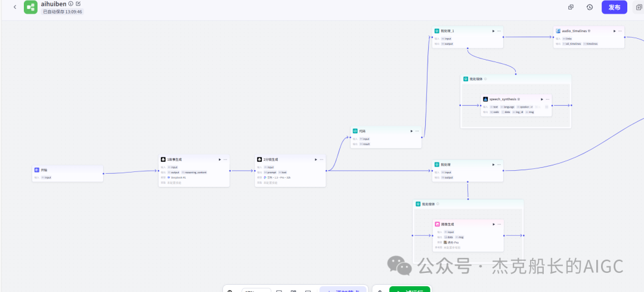Click the result output of 代码 node
The image size is (644, 292).
click(x=365, y=144)
